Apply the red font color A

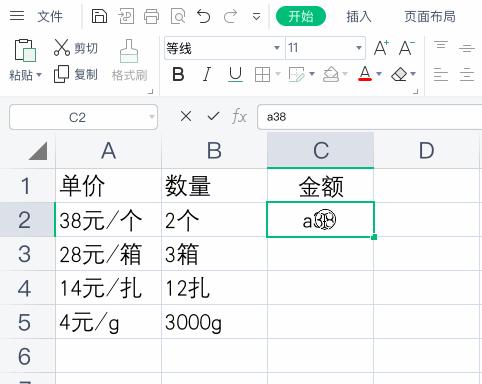(x=365, y=74)
